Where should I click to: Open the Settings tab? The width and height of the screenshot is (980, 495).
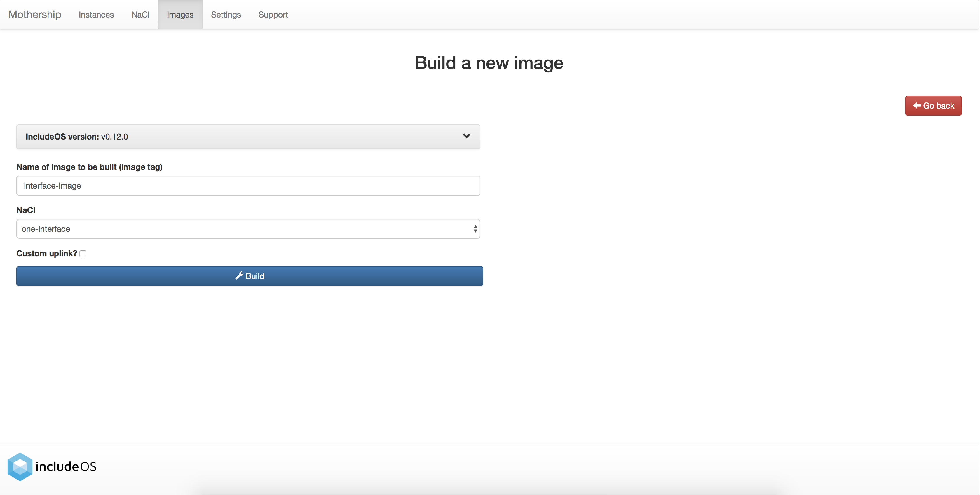[226, 15]
